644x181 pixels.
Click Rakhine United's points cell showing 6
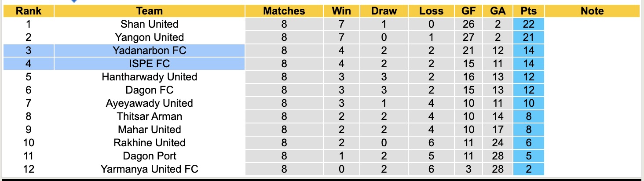pyautogui.click(x=528, y=143)
